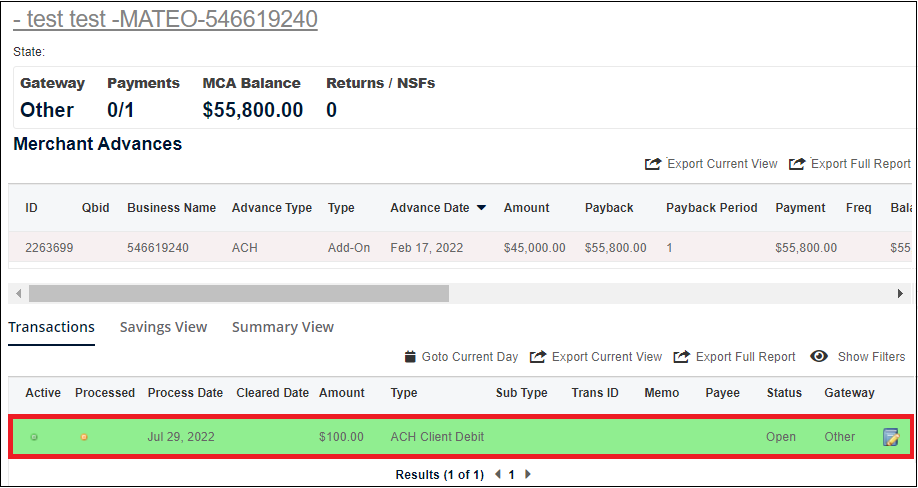This screenshot has height=488, width=918.
Task: Toggle Show Filters eye icon
Action: (x=818, y=356)
